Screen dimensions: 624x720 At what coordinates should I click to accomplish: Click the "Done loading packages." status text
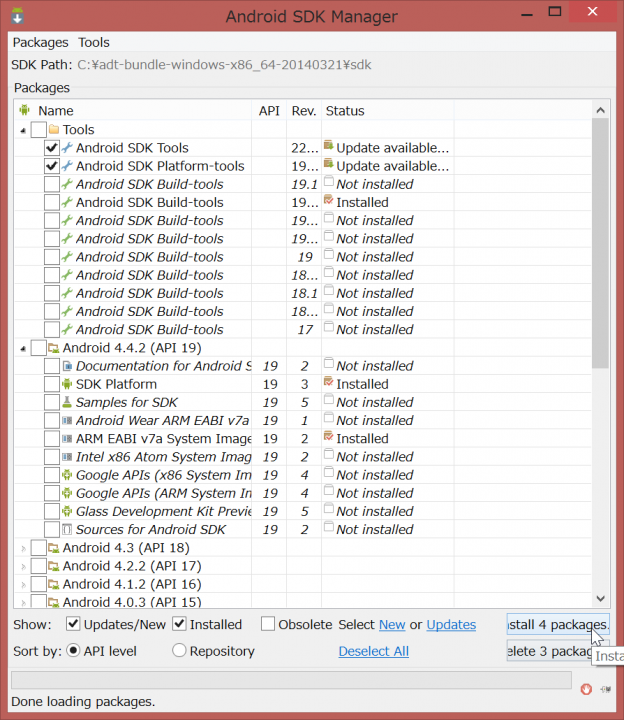[x=83, y=702]
